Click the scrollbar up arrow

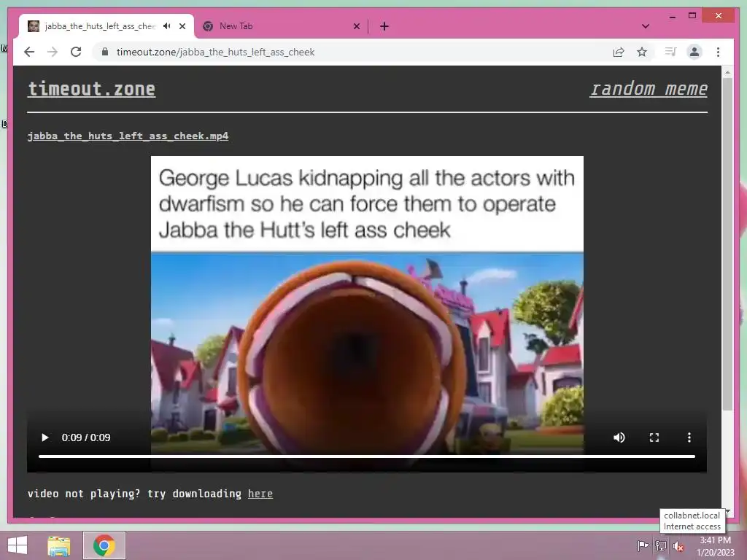(x=727, y=72)
